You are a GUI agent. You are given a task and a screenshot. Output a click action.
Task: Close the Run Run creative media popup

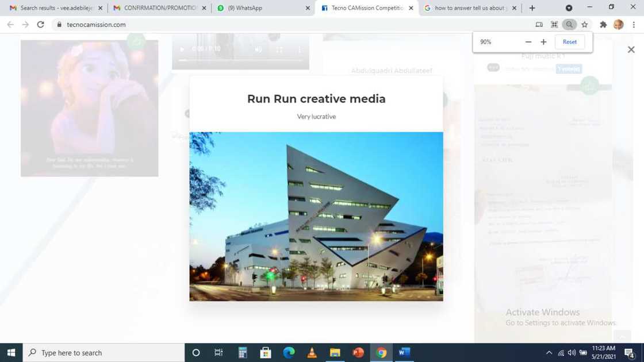[x=631, y=50]
